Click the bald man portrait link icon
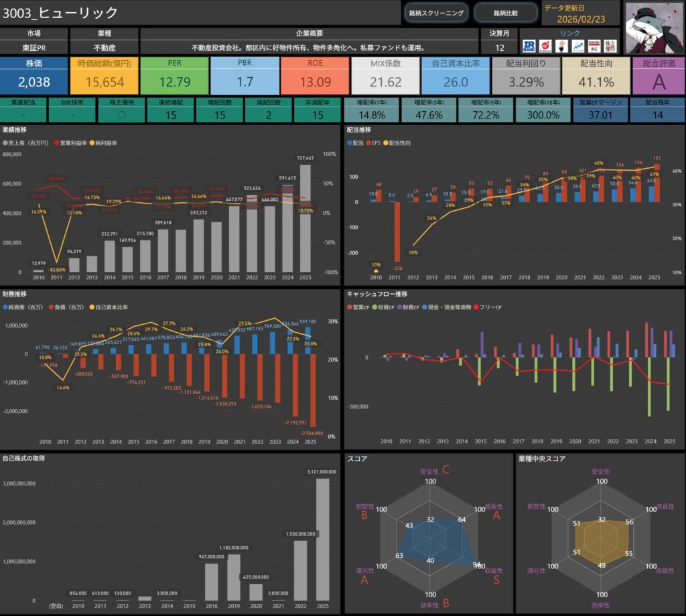The width and height of the screenshot is (686, 616). tap(561, 46)
